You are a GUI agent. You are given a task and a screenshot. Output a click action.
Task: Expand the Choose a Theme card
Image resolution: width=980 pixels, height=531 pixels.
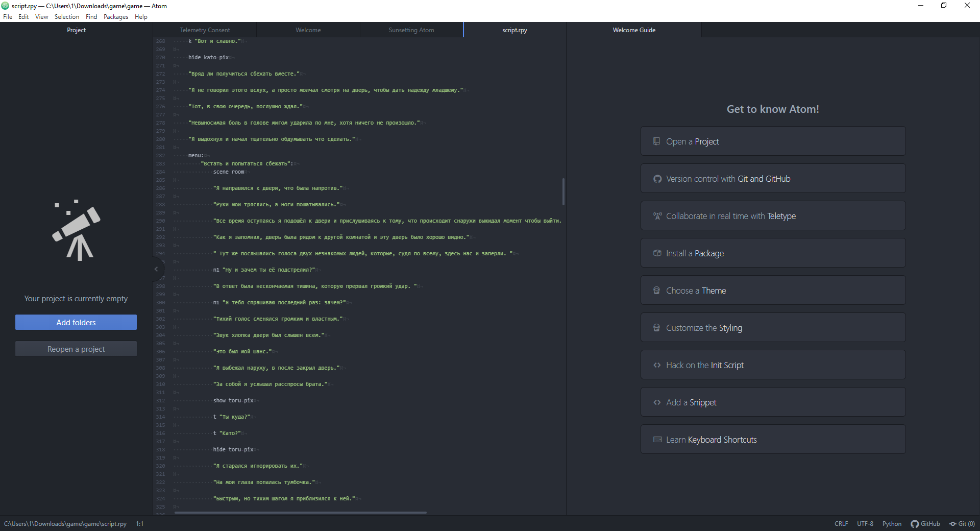[773, 291]
